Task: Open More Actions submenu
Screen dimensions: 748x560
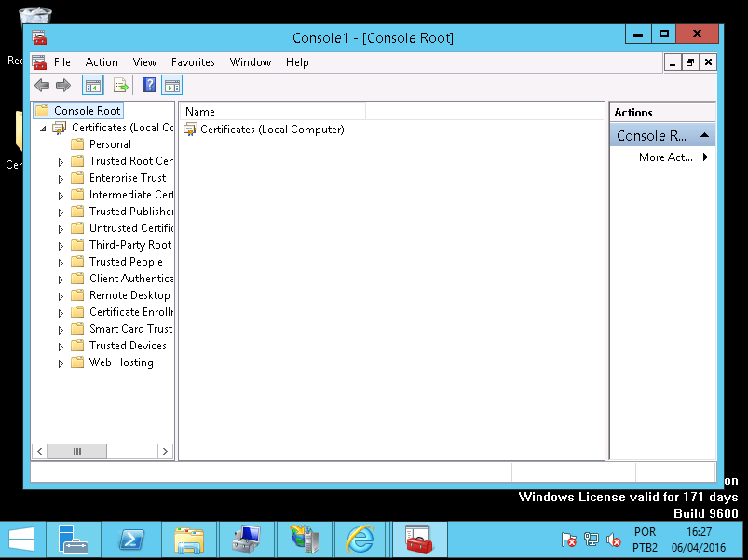Action: tap(673, 157)
